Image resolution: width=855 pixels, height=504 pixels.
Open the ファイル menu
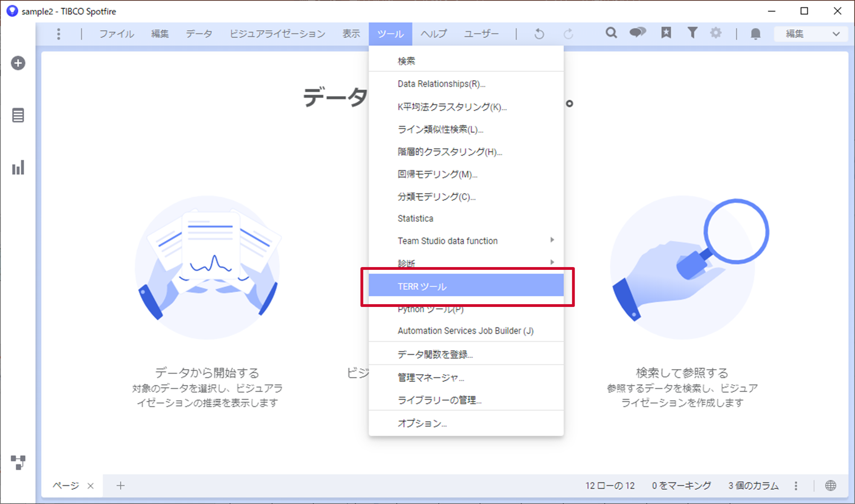tap(116, 34)
